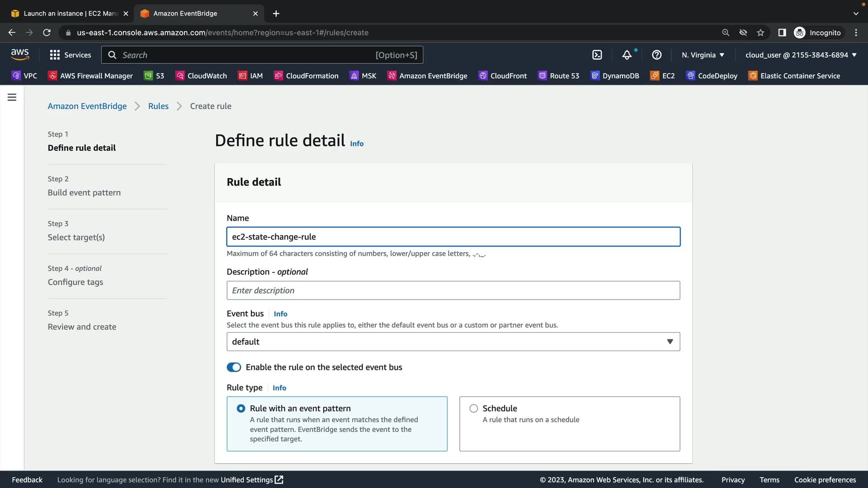This screenshot has height=488, width=868.
Task: Open AWS CloudShell terminal icon
Action: (597, 55)
